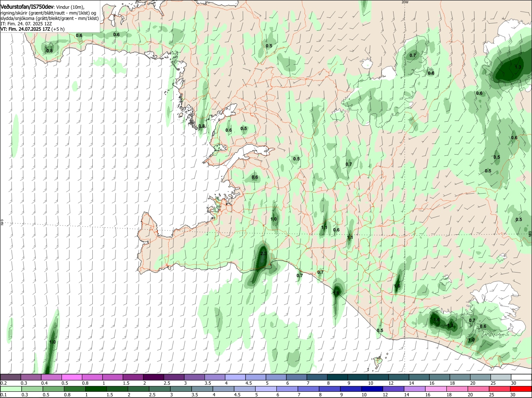Click the '30' label on the upper snow scale
The width and height of the screenshot is (532, 398).
pyautogui.click(x=514, y=383)
